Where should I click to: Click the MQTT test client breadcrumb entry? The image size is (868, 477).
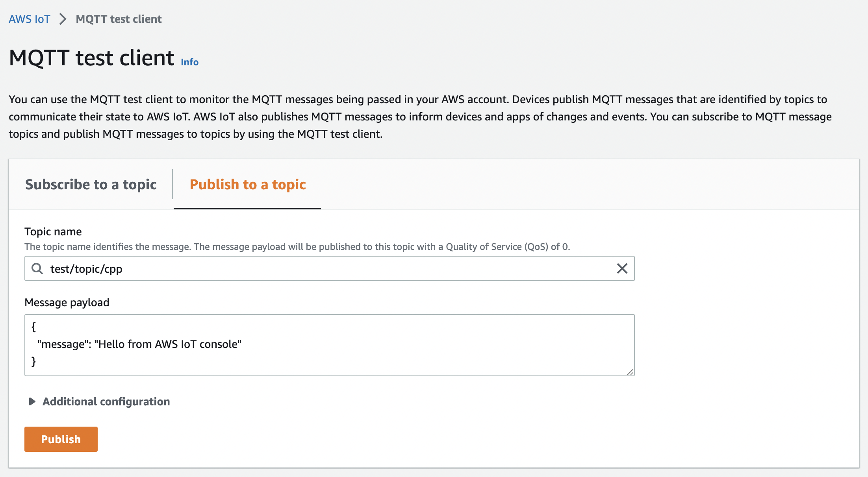pyautogui.click(x=119, y=19)
